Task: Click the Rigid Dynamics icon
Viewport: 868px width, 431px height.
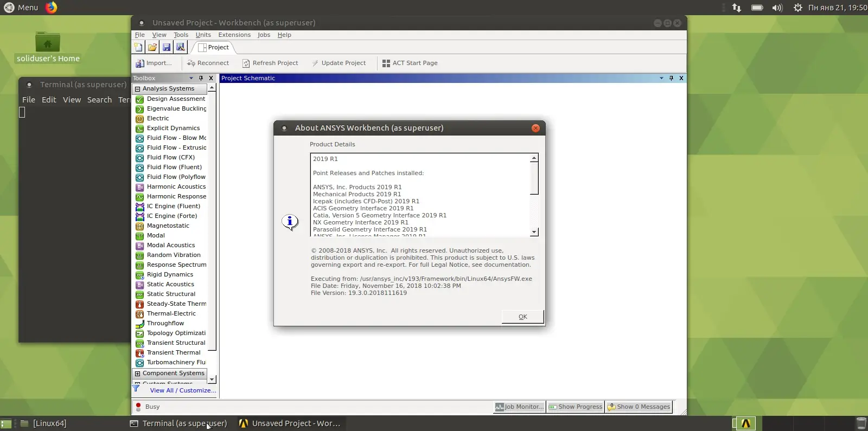Action: tap(139, 275)
